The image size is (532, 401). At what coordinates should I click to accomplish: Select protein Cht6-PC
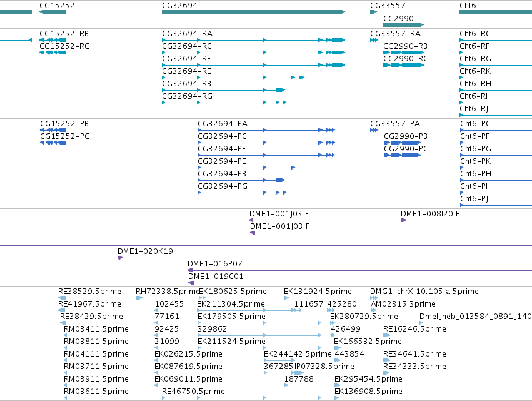(475, 124)
